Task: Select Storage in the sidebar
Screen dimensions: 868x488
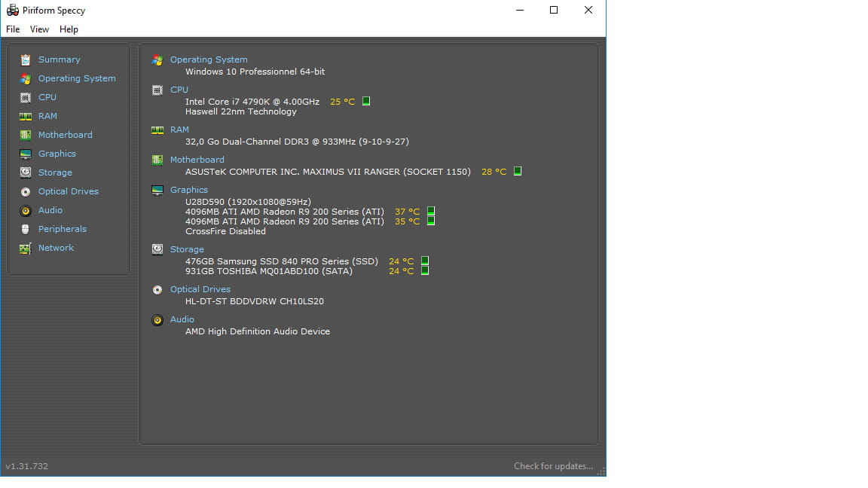Action: pos(55,172)
